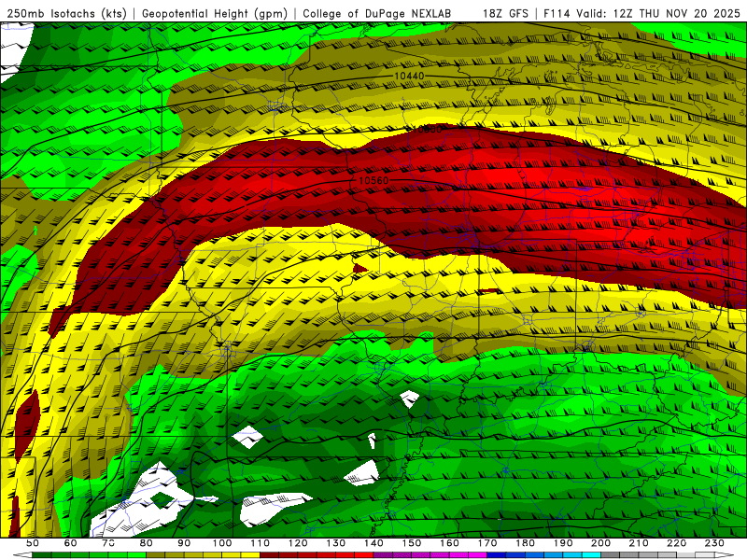Click the 140 knot color bar label
Screen dimensions: 747x560
(373, 543)
